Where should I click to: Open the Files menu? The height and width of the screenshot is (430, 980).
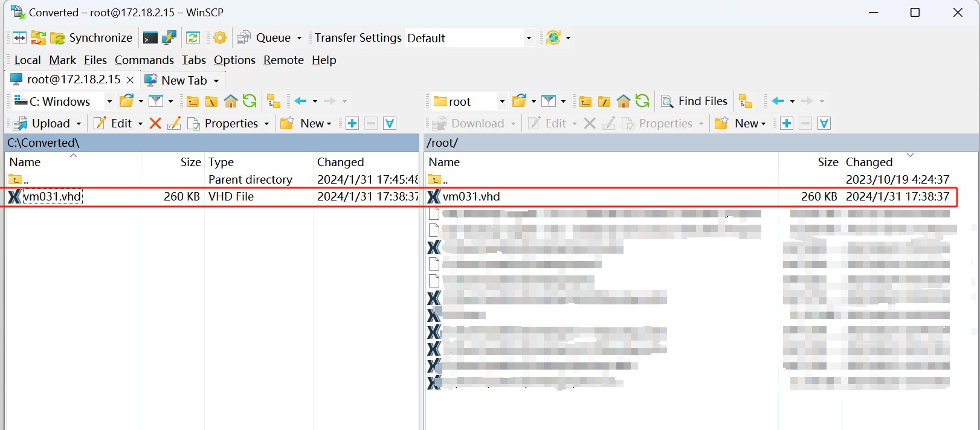tap(95, 60)
